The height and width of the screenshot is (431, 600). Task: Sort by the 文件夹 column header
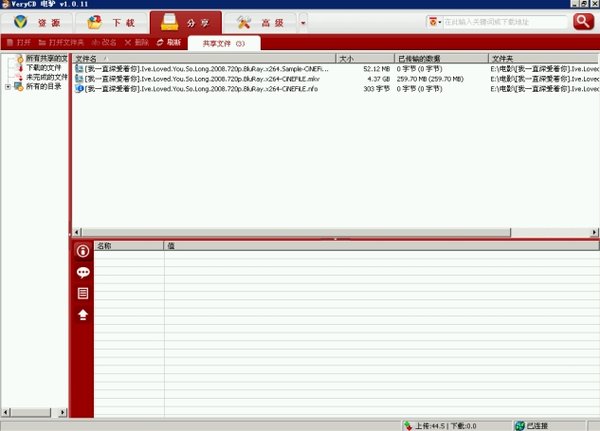(x=544, y=59)
